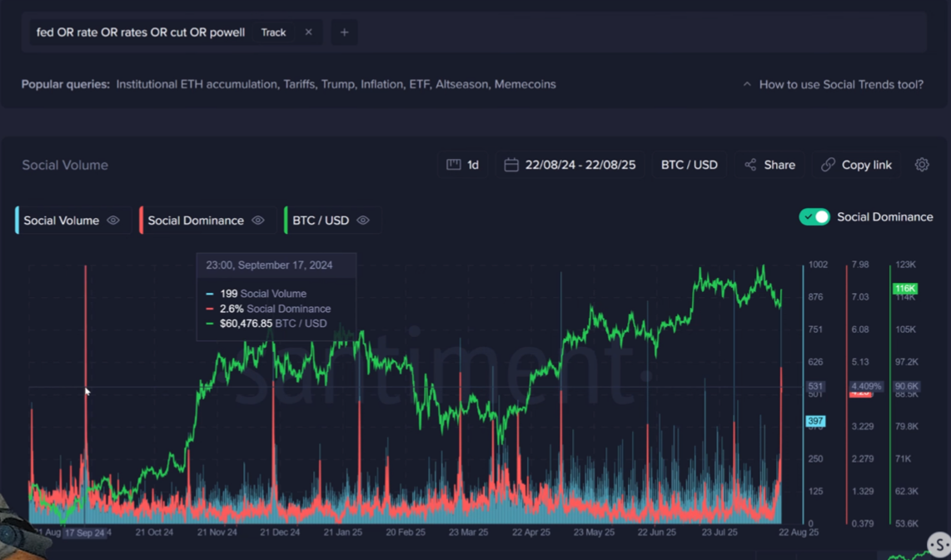Click the green color bar beside BTC / USD

pyautogui.click(x=286, y=220)
